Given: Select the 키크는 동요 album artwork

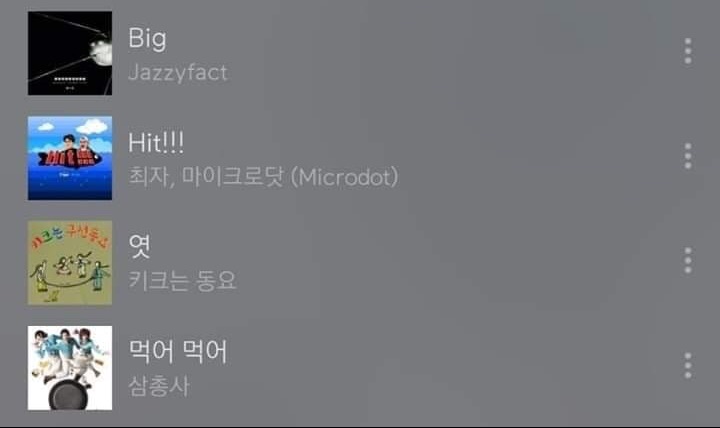Looking at the screenshot, I should click(x=70, y=263).
